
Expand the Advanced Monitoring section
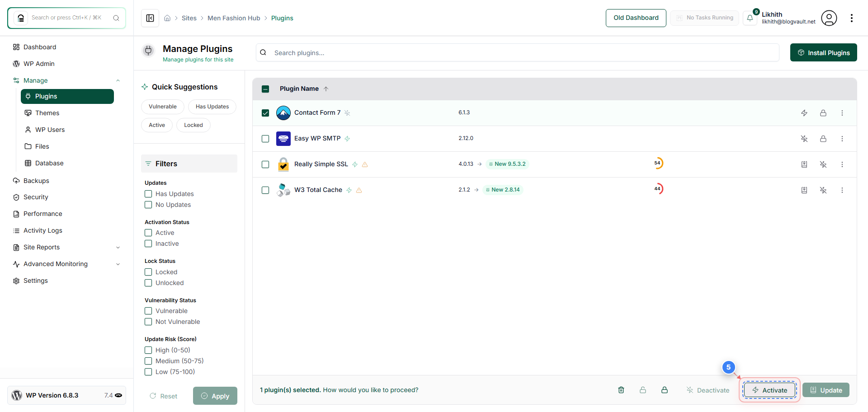pos(118,264)
